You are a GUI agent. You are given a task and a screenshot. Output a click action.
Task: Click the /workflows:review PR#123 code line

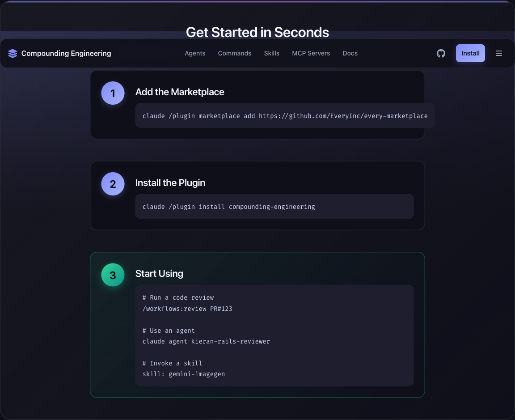[187, 309]
